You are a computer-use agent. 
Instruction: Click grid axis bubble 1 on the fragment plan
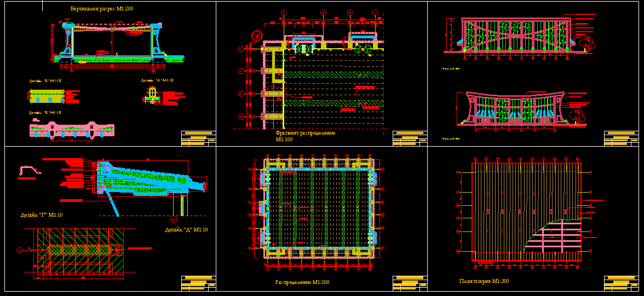(240, 49)
